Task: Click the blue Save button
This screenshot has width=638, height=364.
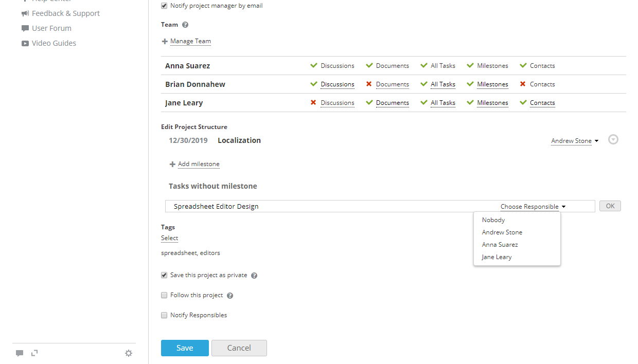Action: tap(185, 348)
